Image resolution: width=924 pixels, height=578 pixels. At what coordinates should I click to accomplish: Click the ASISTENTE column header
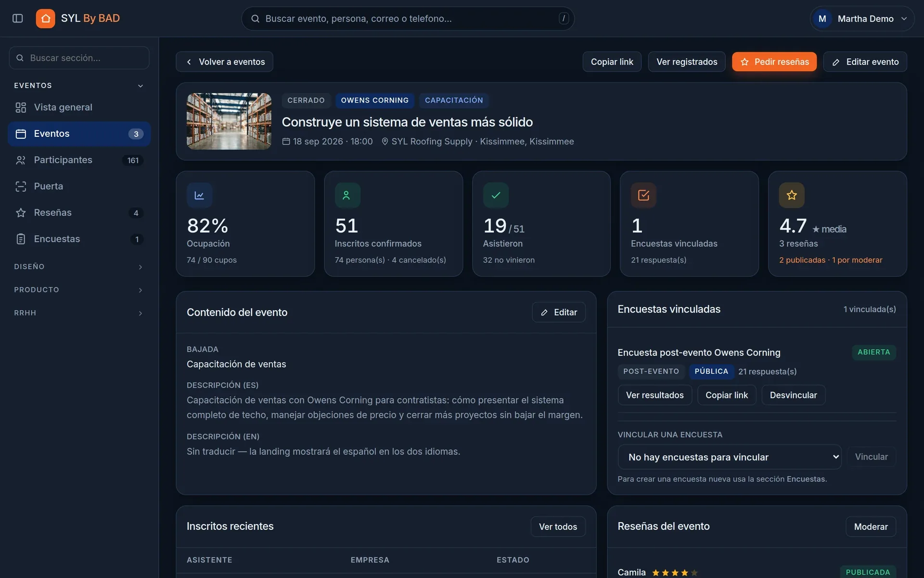[209, 560]
